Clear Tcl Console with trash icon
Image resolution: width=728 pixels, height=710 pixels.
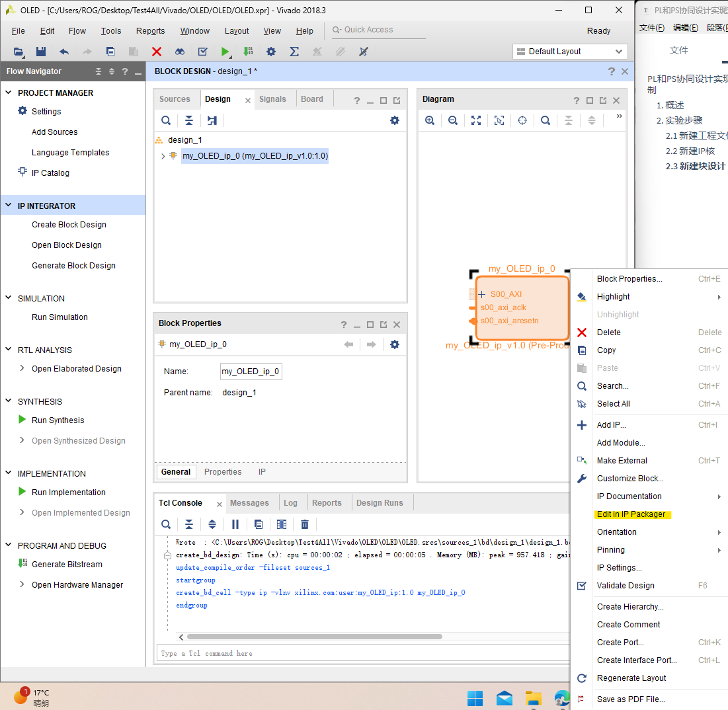click(305, 524)
